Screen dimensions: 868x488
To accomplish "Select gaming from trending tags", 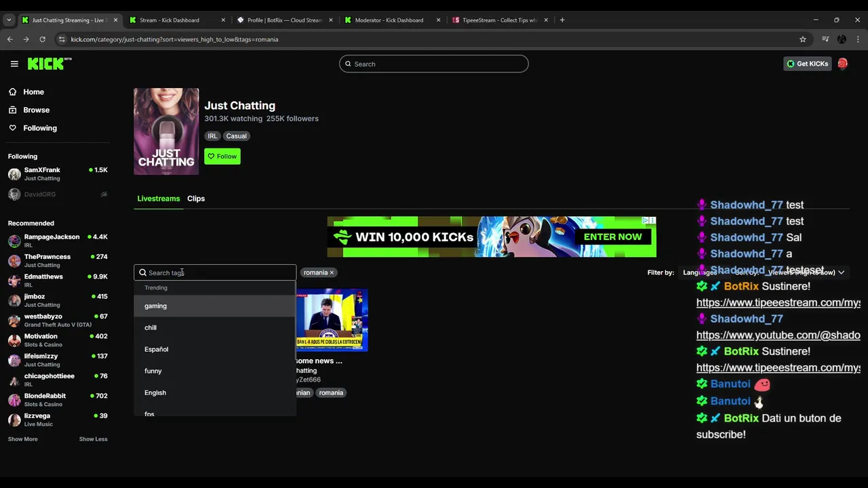I will point(215,306).
